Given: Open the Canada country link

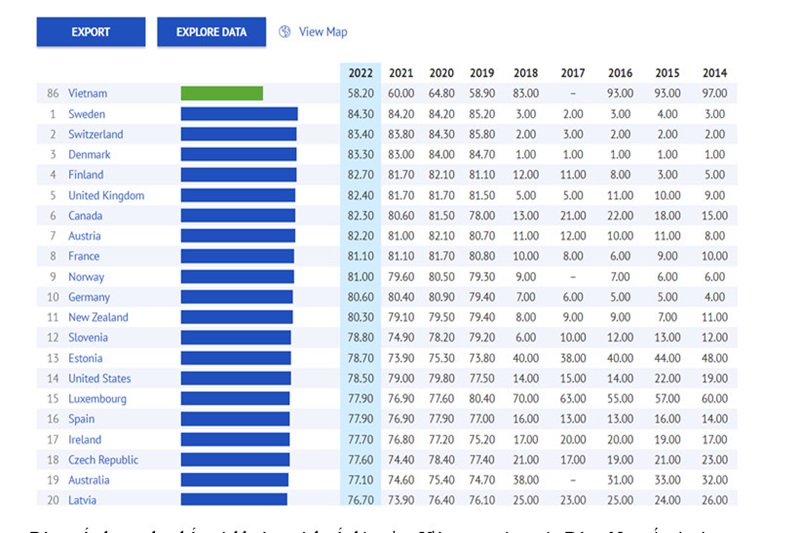Looking at the screenshot, I should pos(85,216).
